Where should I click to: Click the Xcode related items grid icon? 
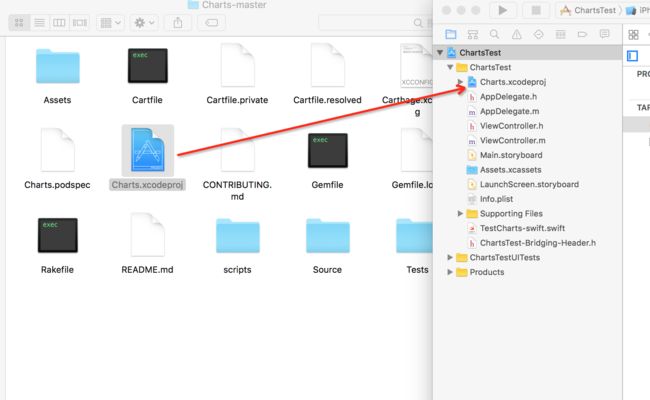(x=633, y=35)
